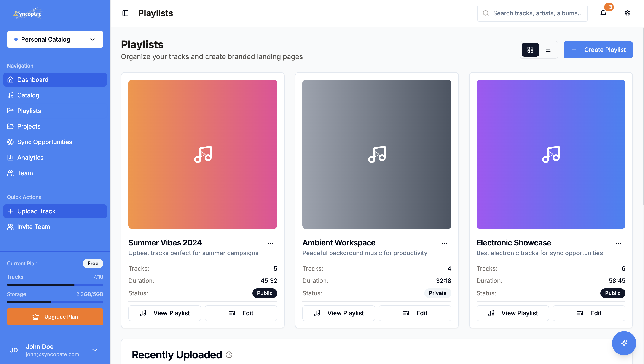Switch to list view layout
The width and height of the screenshot is (644, 364).
(547, 50)
